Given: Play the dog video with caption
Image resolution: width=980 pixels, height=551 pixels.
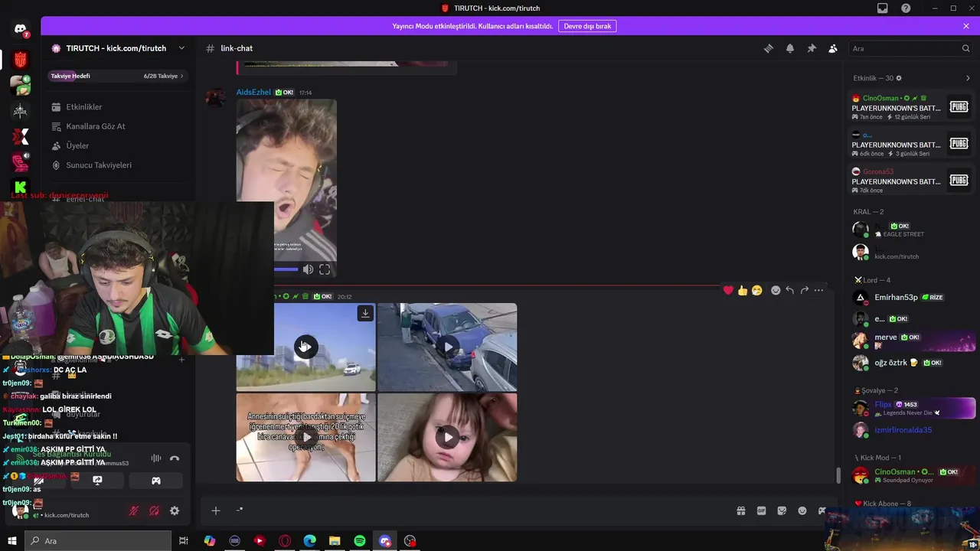Looking at the screenshot, I should (x=305, y=438).
